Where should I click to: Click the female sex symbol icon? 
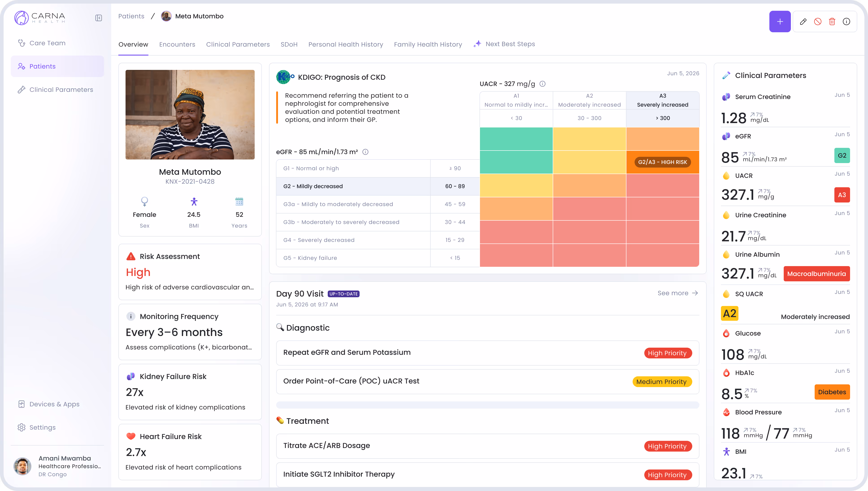tap(144, 201)
